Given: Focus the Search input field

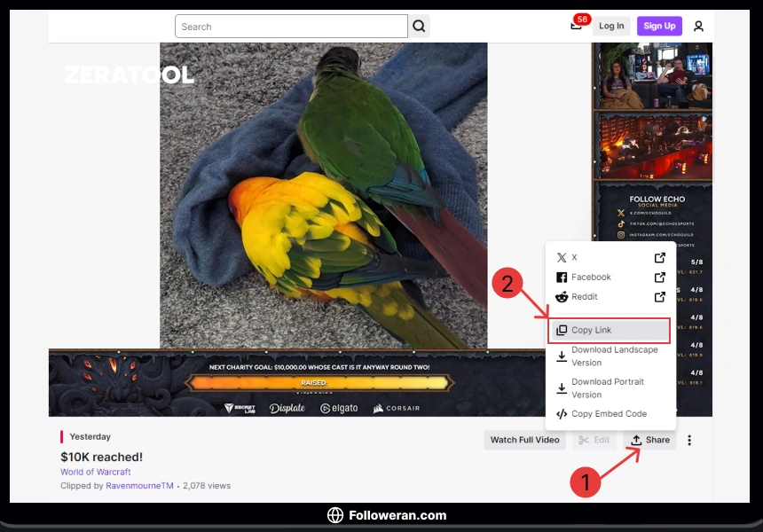Looking at the screenshot, I should (x=291, y=27).
